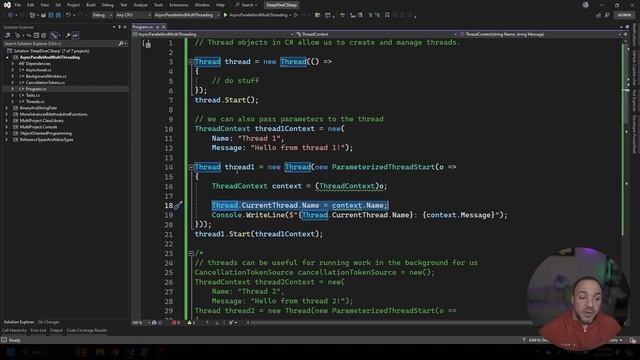Collapse the lambda block at line 3
Screen dimensions: 640x360
191,62
